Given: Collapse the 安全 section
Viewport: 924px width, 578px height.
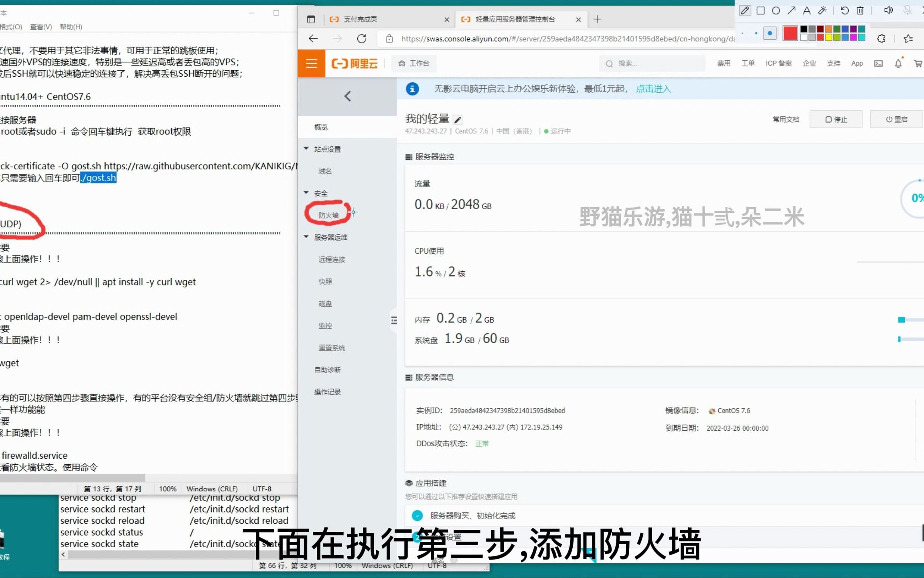Looking at the screenshot, I should click(x=306, y=193).
